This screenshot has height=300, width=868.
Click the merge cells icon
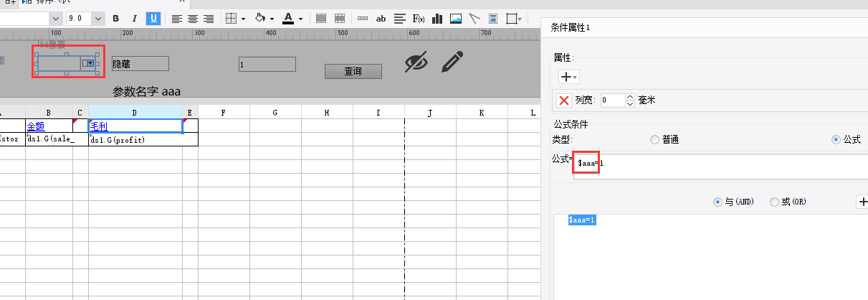[321, 19]
